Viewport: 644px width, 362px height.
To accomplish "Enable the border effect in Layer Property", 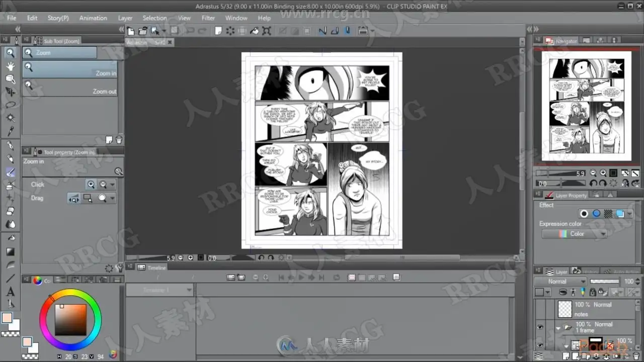I will pyautogui.click(x=584, y=214).
